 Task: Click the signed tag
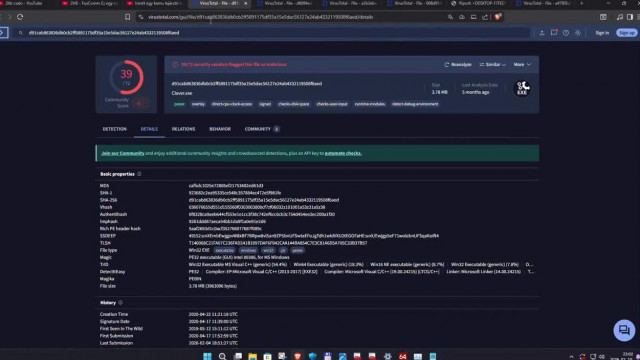point(265,104)
